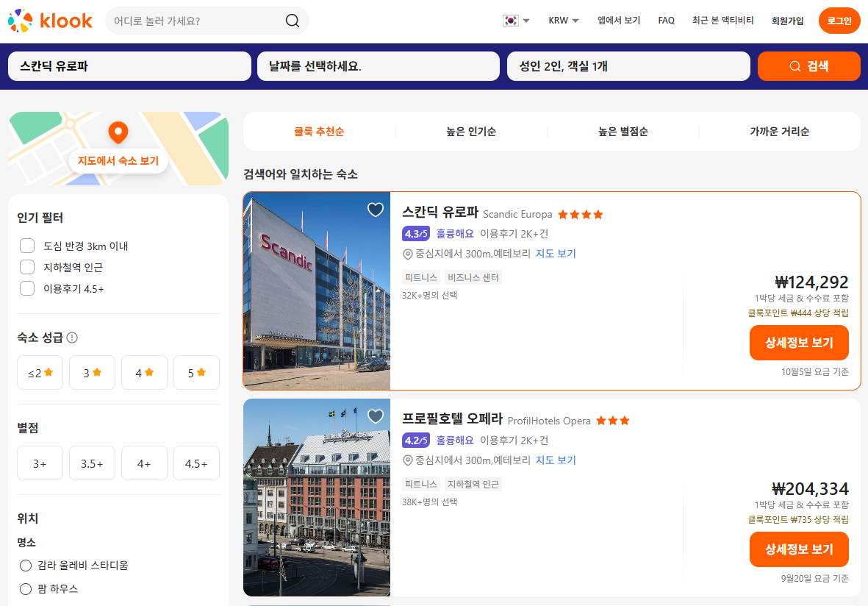This screenshot has width=868, height=606.
Task: Open the language flag dropdown
Action: [x=517, y=21]
